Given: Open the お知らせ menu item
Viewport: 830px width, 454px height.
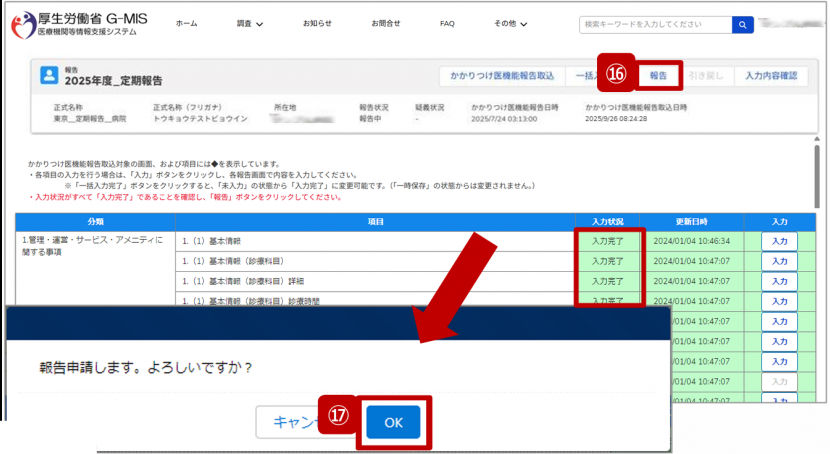Looking at the screenshot, I should tap(317, 23).
